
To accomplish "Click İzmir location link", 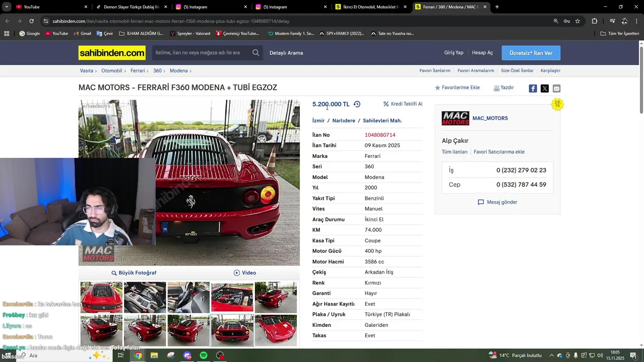I will tap(318, 121).
